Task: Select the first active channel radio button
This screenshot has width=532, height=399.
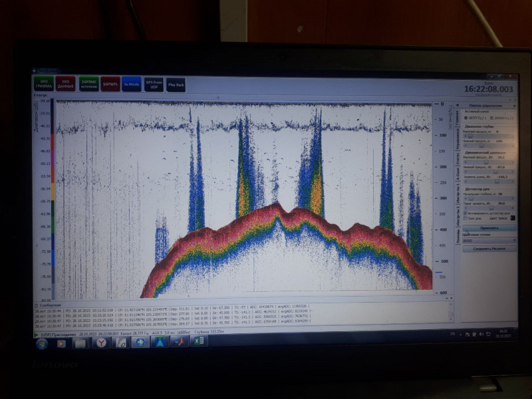Action: point(467,118)
